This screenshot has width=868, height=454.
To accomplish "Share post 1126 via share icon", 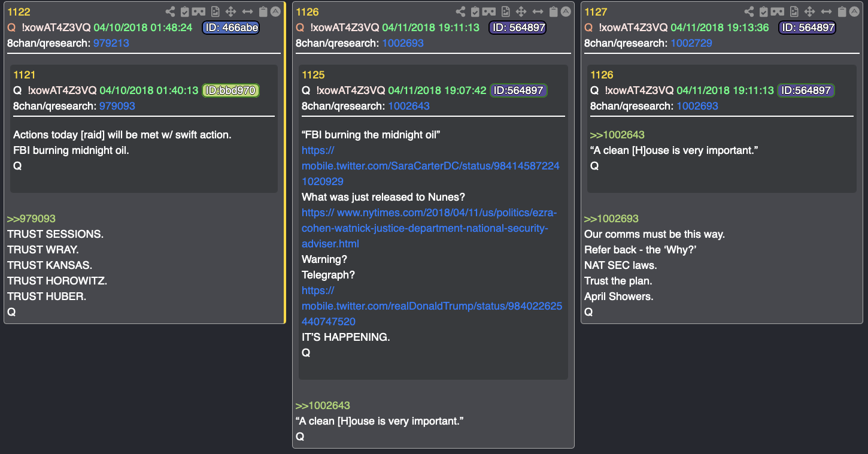I will point(460,11).
